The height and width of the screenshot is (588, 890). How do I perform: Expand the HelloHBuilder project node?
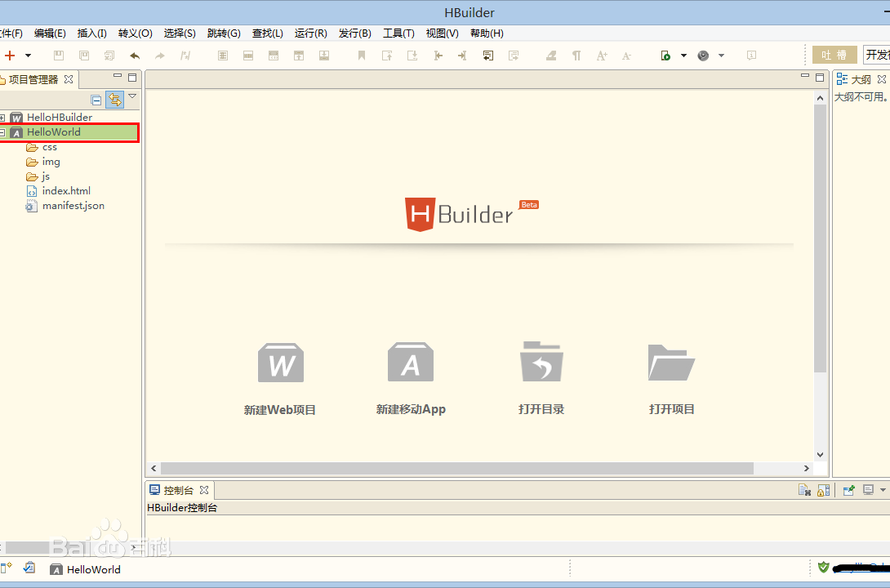(2, 118)
